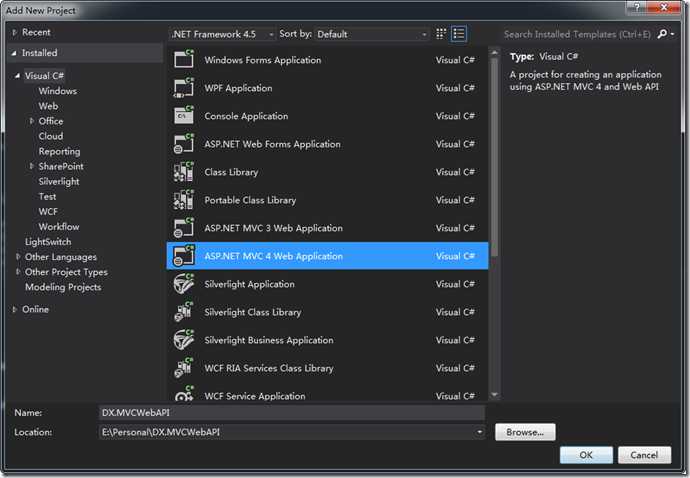Click the template list scrollbar thumb
Viewport: 690px width, 478px height.
click(x=494, y=156)
